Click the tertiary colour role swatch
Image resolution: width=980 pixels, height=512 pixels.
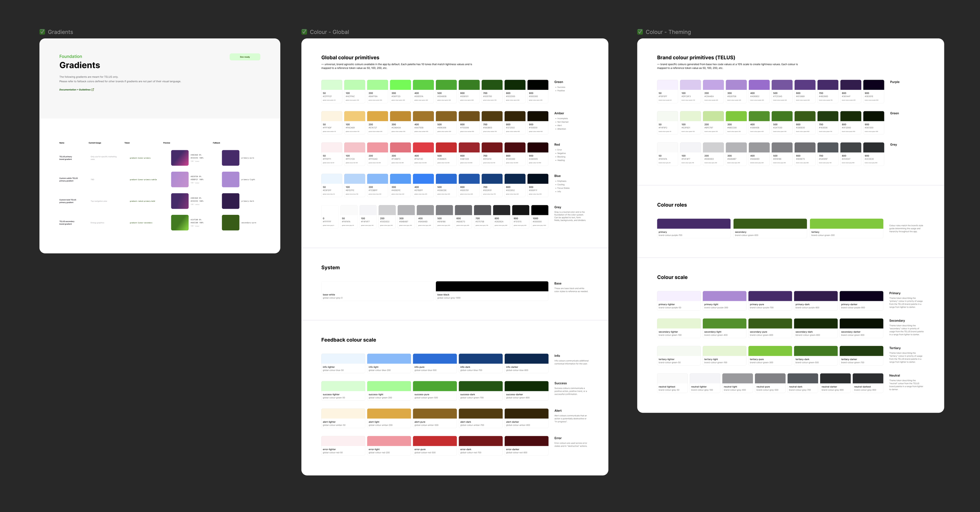click(x=846, y=223)
